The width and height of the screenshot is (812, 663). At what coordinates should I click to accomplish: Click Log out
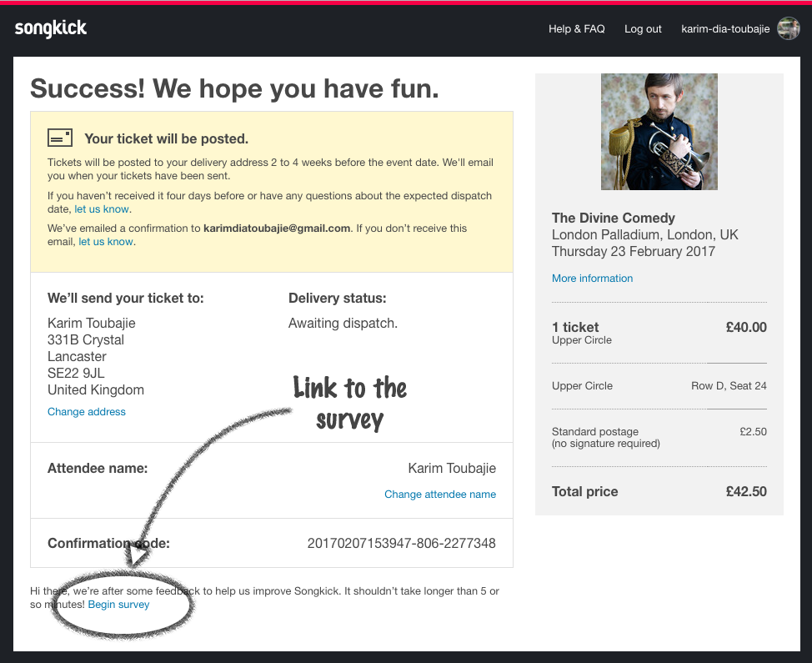(x=643, y=29)
